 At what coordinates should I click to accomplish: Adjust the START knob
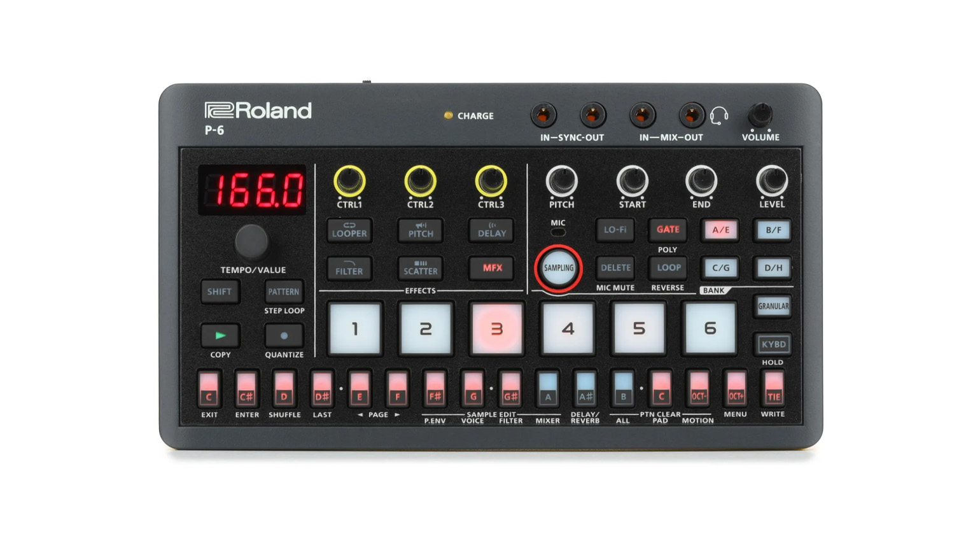tap(632, 181)
